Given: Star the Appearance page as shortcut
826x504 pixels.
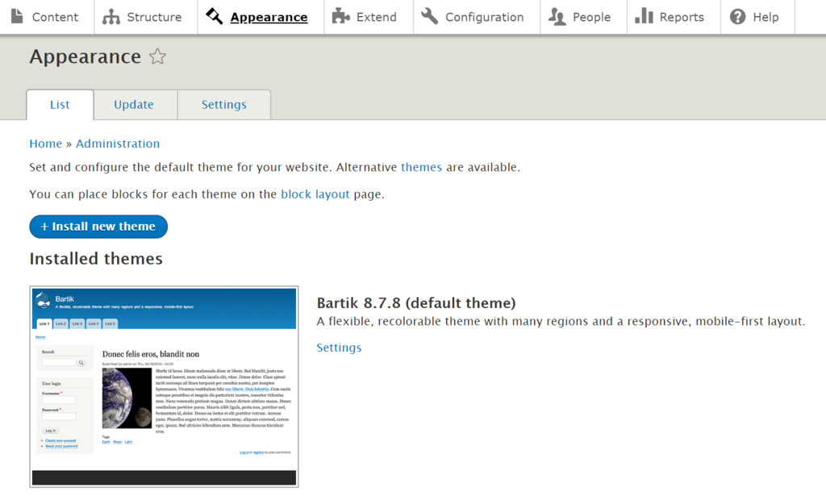Looking at the screenshot, I should pyautogui.click(x=157, y=56).
